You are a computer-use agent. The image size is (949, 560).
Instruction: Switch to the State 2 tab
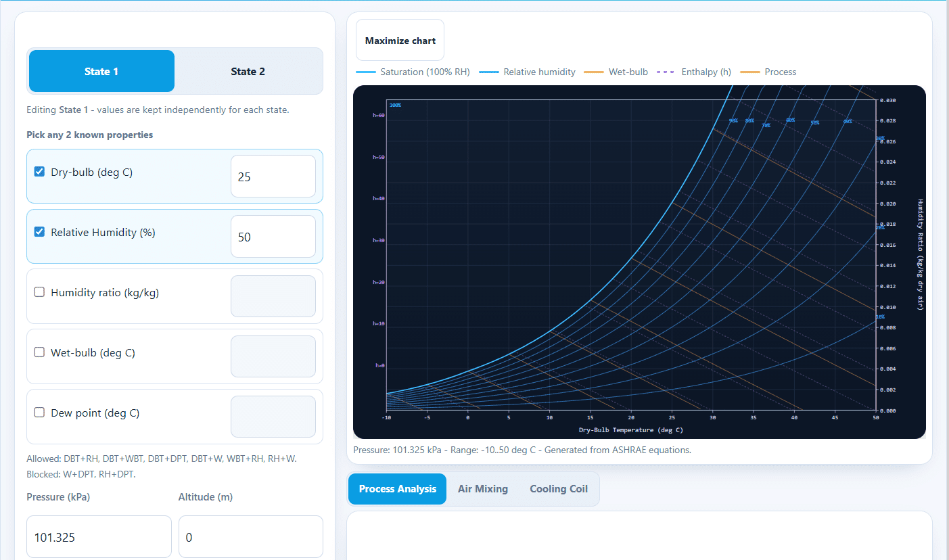pos(248,71)
